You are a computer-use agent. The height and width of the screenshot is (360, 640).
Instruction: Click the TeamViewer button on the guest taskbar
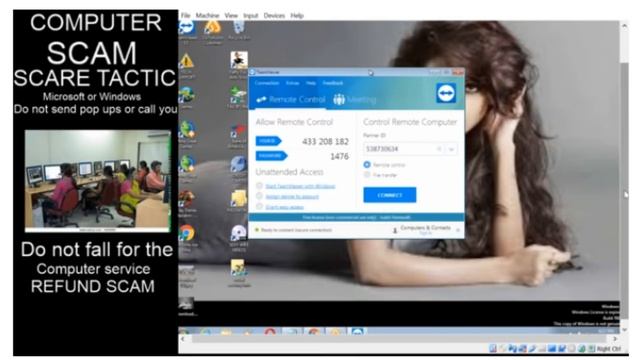[x=357, y=331]
